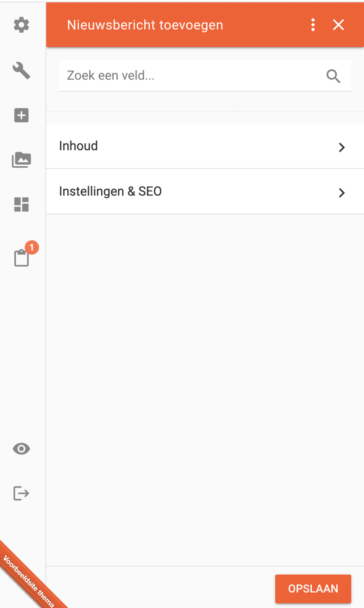Viewport: 364px width, 608px height.
Task: Click the orange notification badge showing 1
Action: tap(32, 247)
